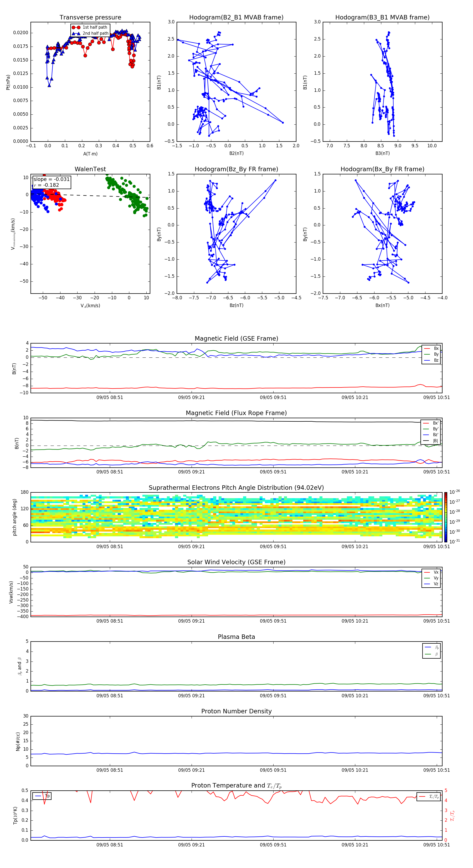Click the "Te/Tp" legend box in Proton Temperature plot
This screenshot has height=868, width=473.
click(428, 796)
